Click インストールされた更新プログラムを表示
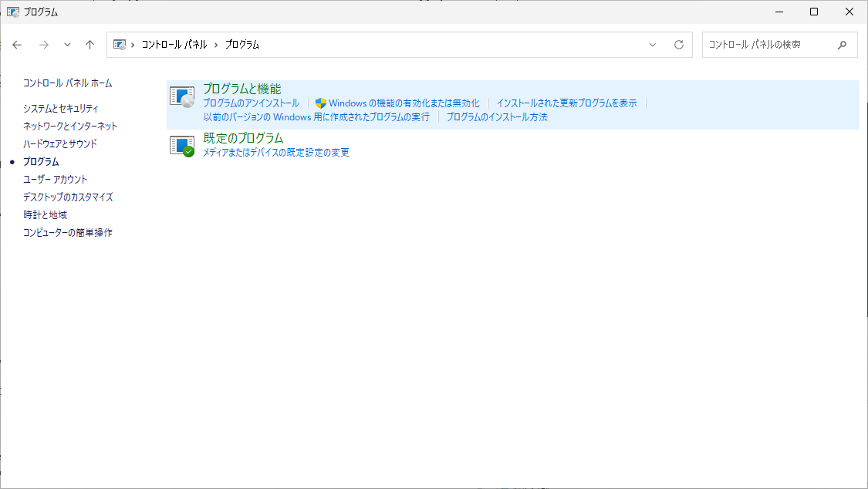Viewport: 868px width, 489px height. point(567,103)
